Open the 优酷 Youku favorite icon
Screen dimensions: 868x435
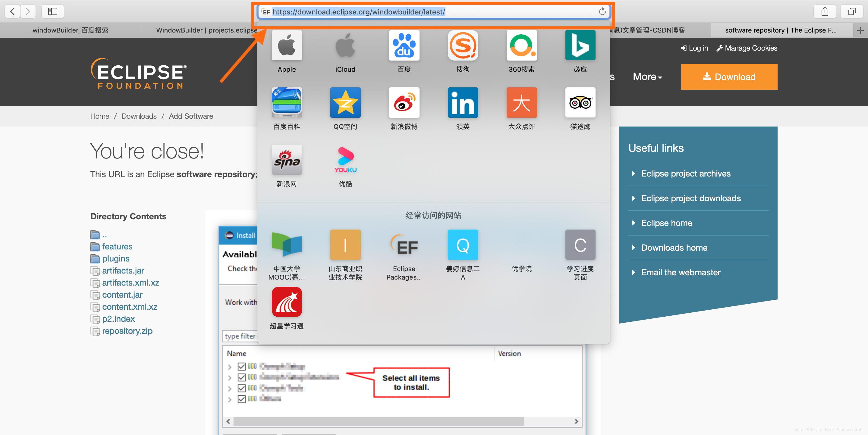pos(345,160)
